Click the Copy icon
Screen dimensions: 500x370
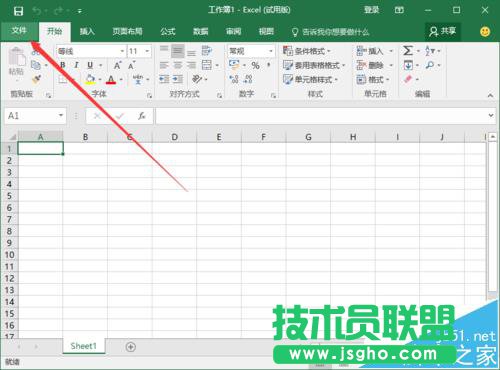click(36, 65)
